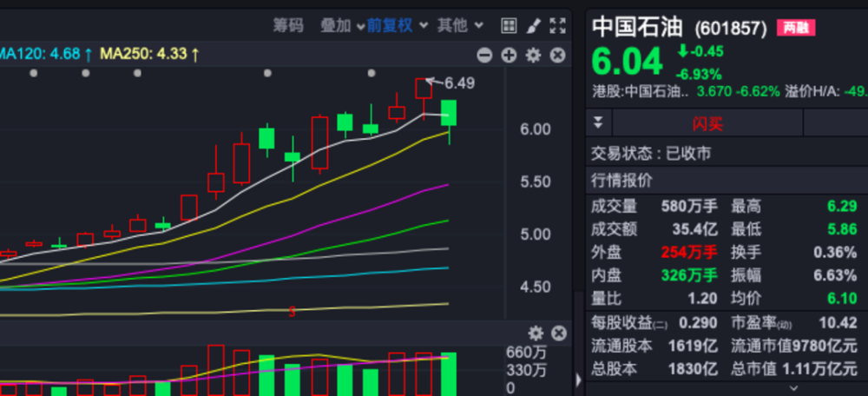Click the 成交量 580万手 value
The height and width of the screenshot is (396, 868).
(689, 207)
